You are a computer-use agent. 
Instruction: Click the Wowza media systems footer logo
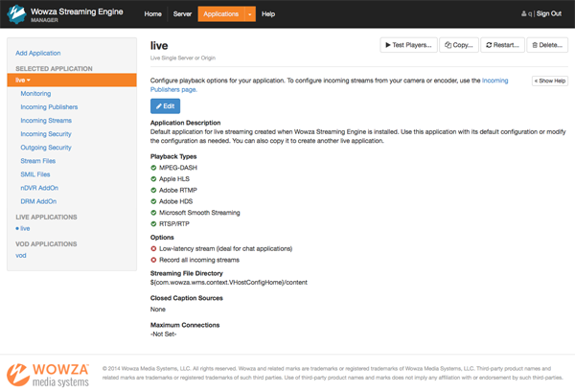[x=50, y=373]
